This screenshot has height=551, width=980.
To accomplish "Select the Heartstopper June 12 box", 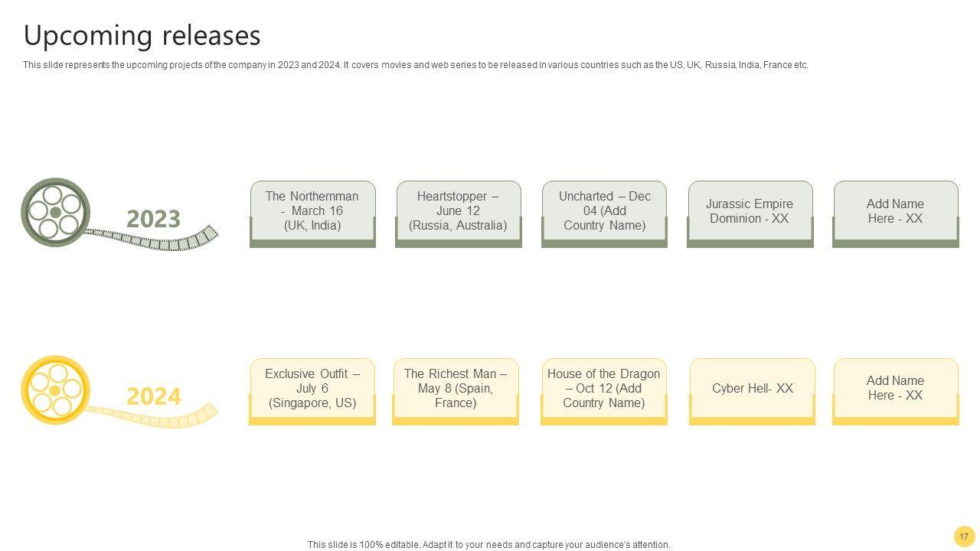I will (x=458, y=211).
